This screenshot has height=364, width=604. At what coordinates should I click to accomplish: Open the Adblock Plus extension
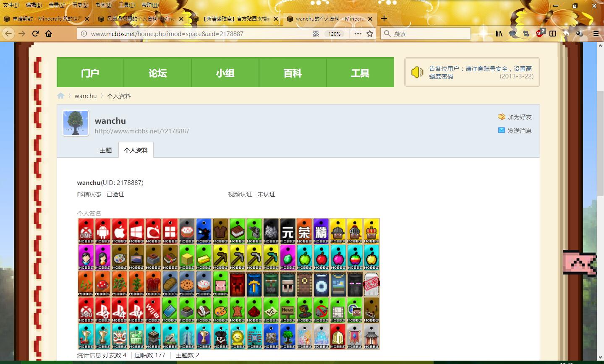tap(540, 34)
